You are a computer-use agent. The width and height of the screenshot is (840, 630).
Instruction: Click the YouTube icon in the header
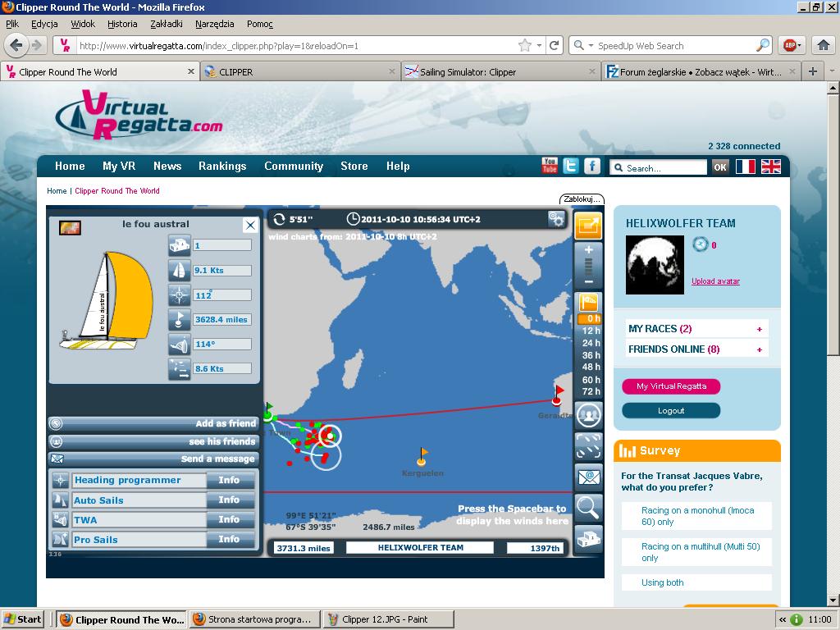pos(550,166)
